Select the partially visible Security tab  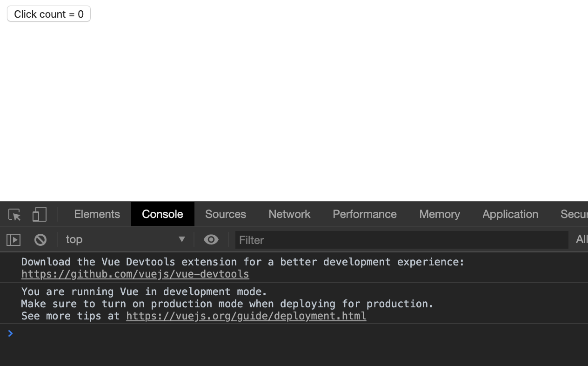(575, 214)
